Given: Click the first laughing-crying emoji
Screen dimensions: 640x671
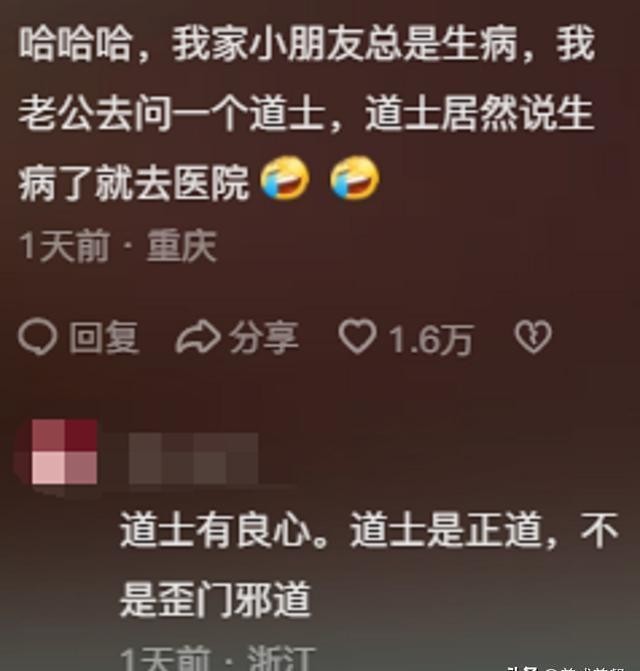Looking at the screenshot, I should point(285,178).
